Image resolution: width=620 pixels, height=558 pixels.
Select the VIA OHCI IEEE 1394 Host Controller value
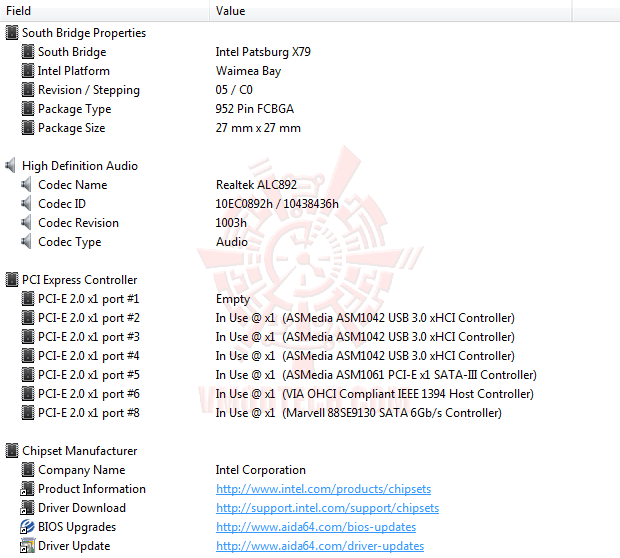click(374, 393)
